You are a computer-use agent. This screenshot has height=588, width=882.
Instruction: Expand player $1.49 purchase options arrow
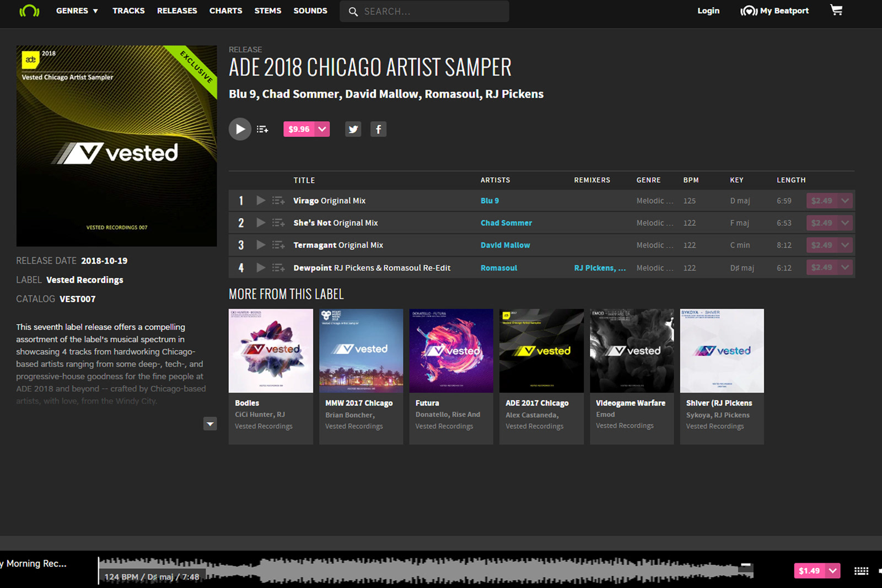click(x=833, y=571)
